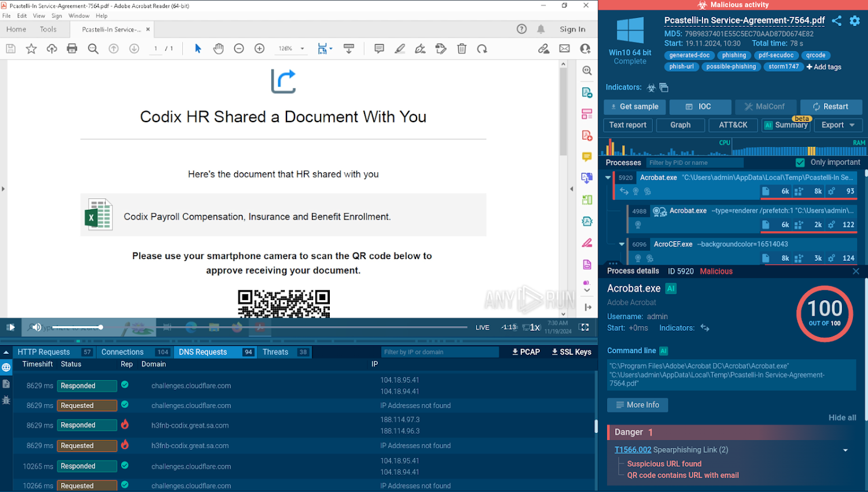Click the find text magnifier icon
Image resolution: width=868 pixels, height=492 pixels.
93,49
